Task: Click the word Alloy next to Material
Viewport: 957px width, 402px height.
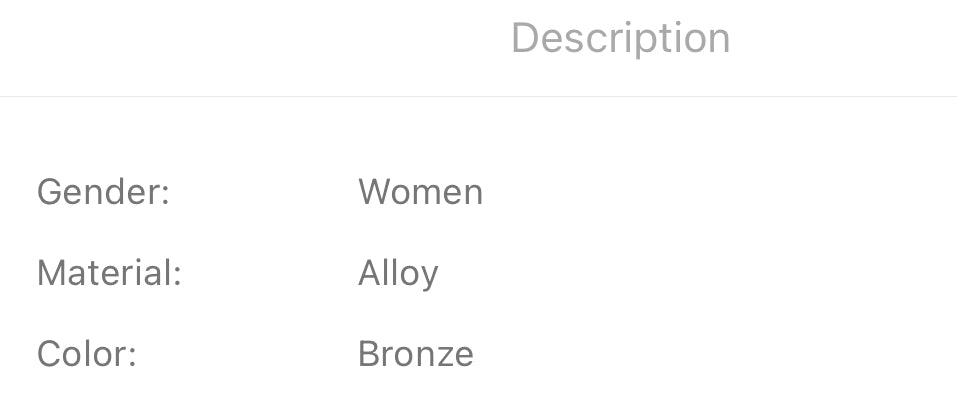Action: 398,273
